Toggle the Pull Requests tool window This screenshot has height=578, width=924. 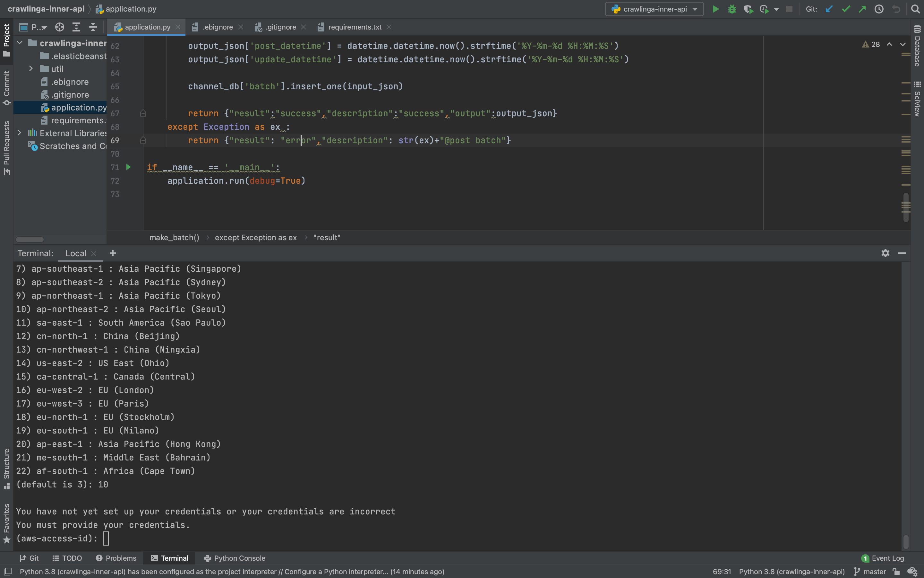(6, 148)
